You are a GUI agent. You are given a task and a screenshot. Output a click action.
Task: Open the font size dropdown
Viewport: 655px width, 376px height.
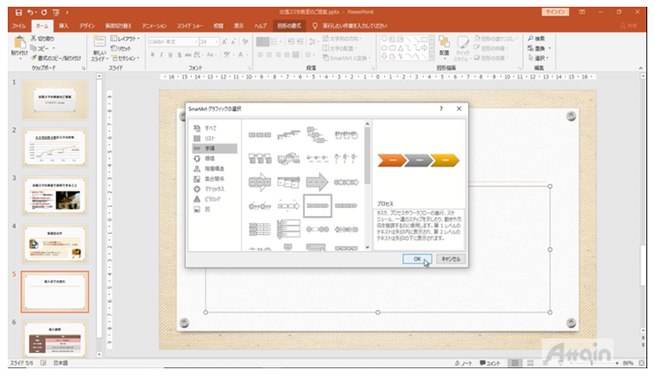coord(216,42)
